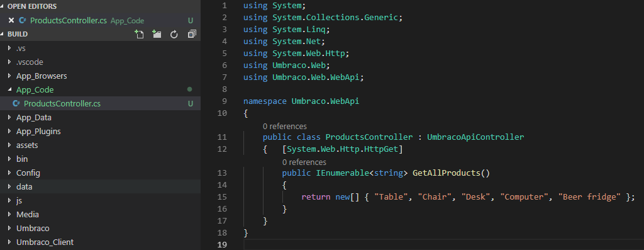Click the U git status badge in Open Editors
This screenshot has width=644, height=250.
tap(191, 21)
